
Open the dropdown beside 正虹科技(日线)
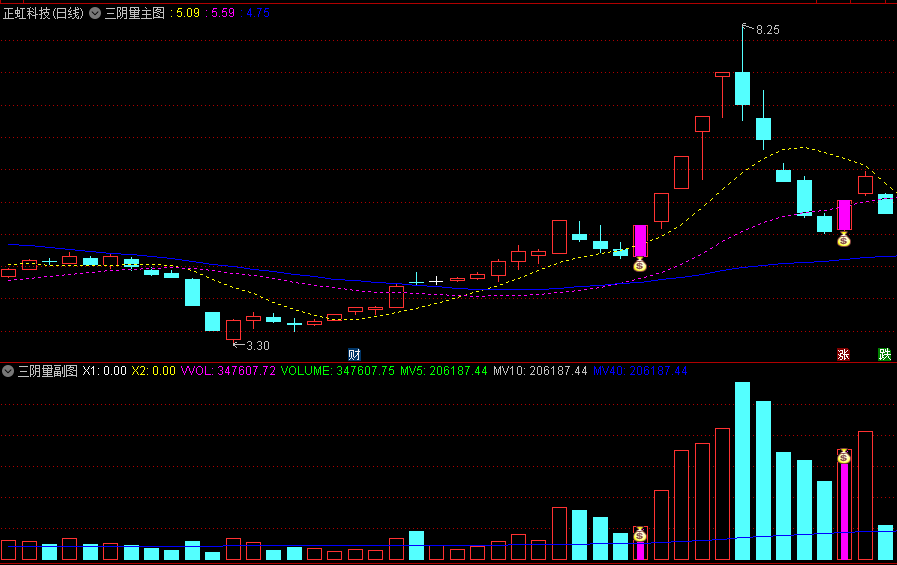(95, 13)
